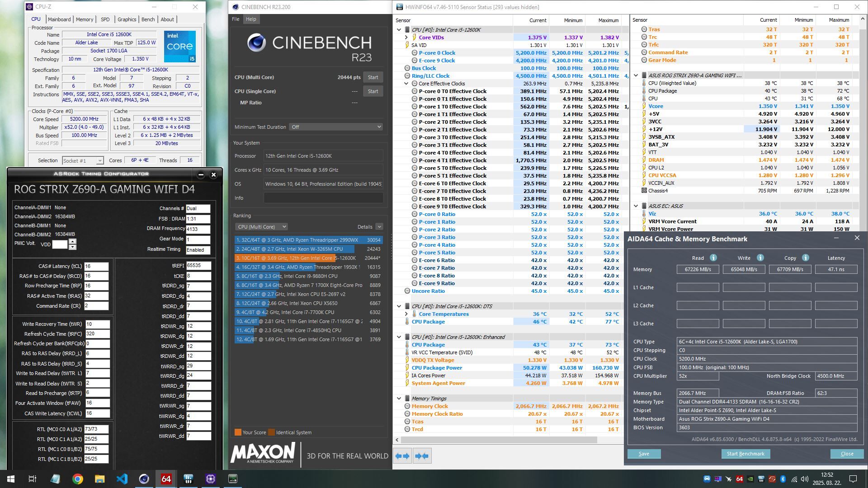868x488 pixels.
Task: Click Start Benchmark in AIDA64
Action: pyautogui.click(x=745, y=454)
